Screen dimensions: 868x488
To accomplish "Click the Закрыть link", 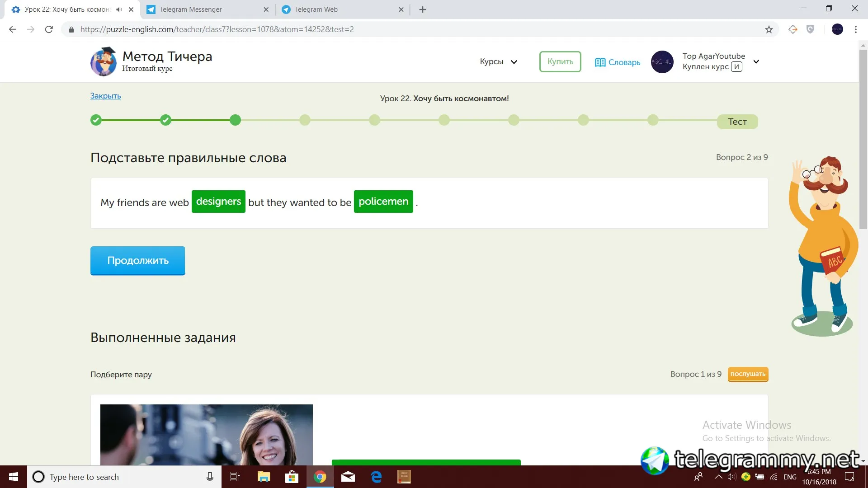I will pos(105,96).
